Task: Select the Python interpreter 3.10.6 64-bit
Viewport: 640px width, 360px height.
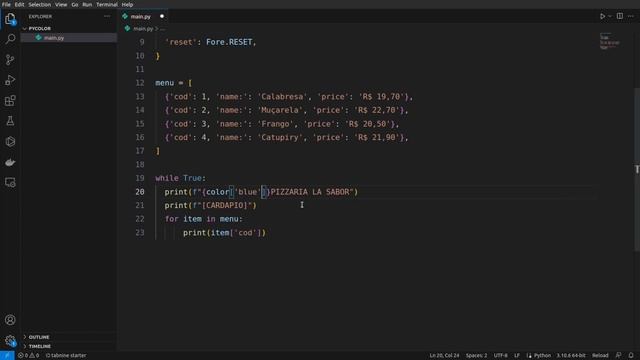Action: pyautogui.click(x=571, y=356)
